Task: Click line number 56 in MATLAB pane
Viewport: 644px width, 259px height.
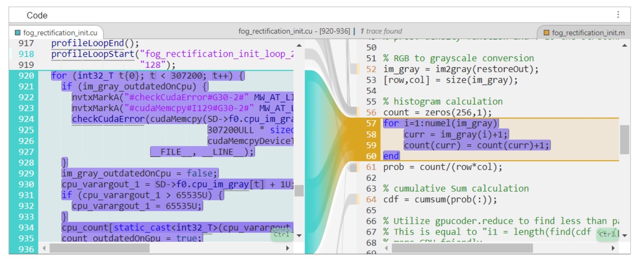Action: coord(371,112)
